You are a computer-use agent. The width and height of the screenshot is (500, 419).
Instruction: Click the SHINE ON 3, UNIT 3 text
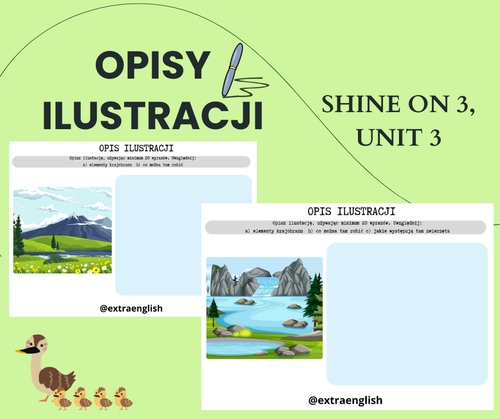(399, 120)
